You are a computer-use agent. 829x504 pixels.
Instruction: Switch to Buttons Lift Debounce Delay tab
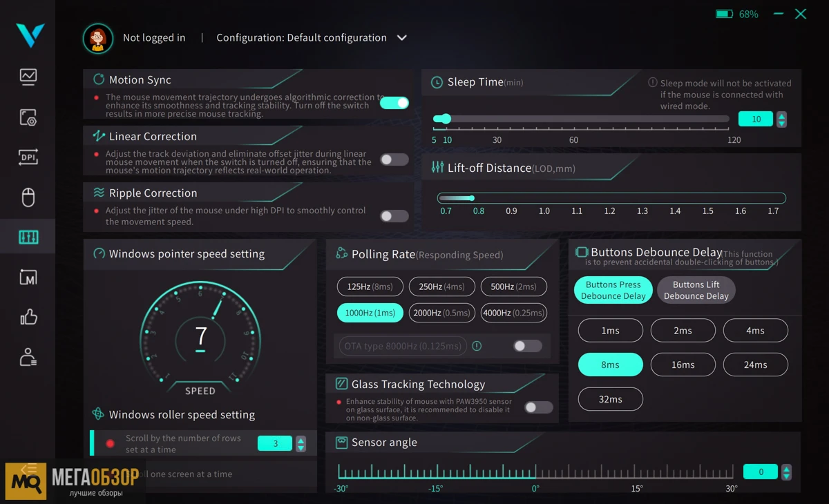point(696,290)
